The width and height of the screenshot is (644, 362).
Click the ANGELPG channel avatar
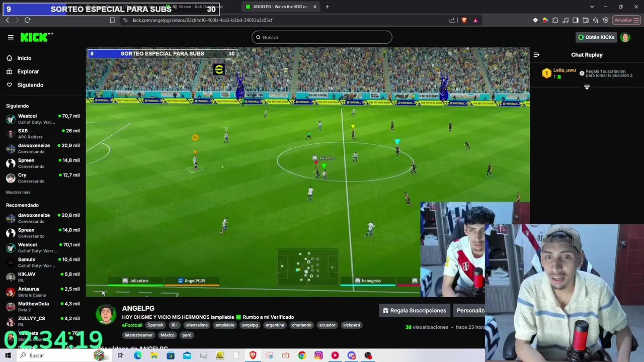106,315
